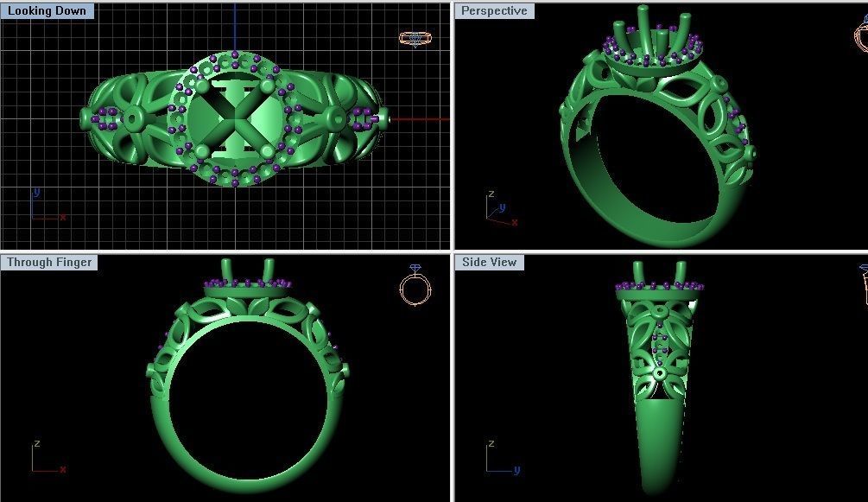Select the Through Finger viewport title

click(x=49, y=262)
